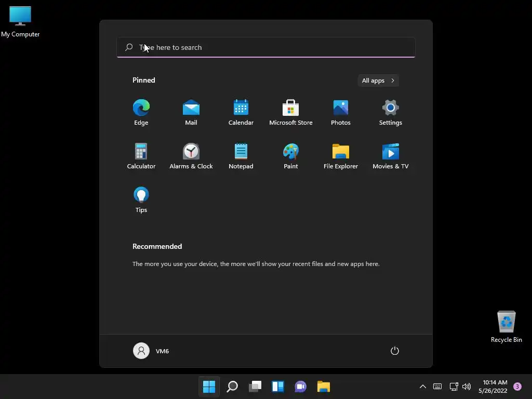Open Settings from pinned apps
The height and width of the screenshot is (399, 532).
391,113
